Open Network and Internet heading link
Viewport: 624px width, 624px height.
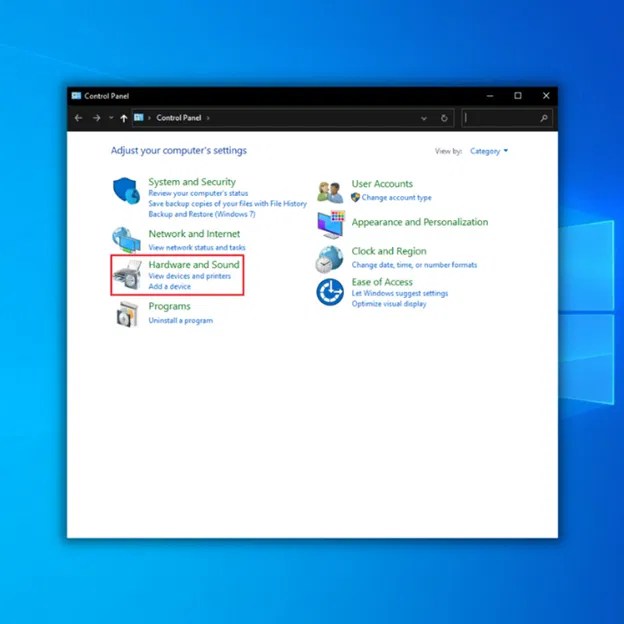click(194, 234)
